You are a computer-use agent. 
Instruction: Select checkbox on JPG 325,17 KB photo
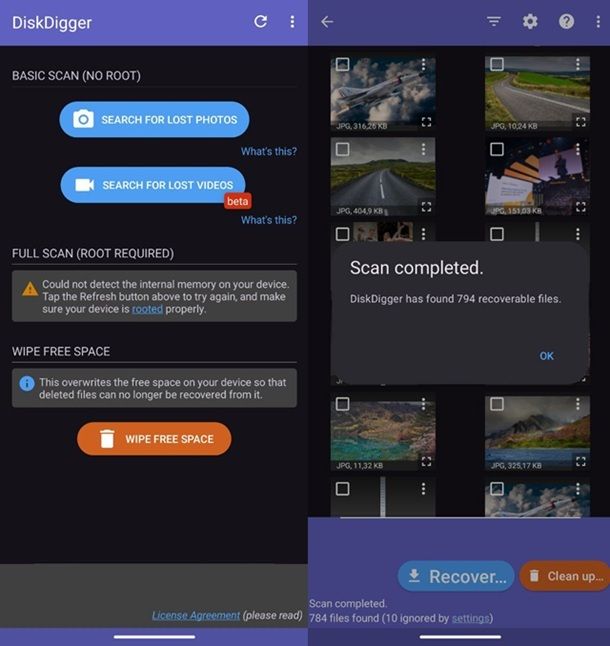point(497,404)
